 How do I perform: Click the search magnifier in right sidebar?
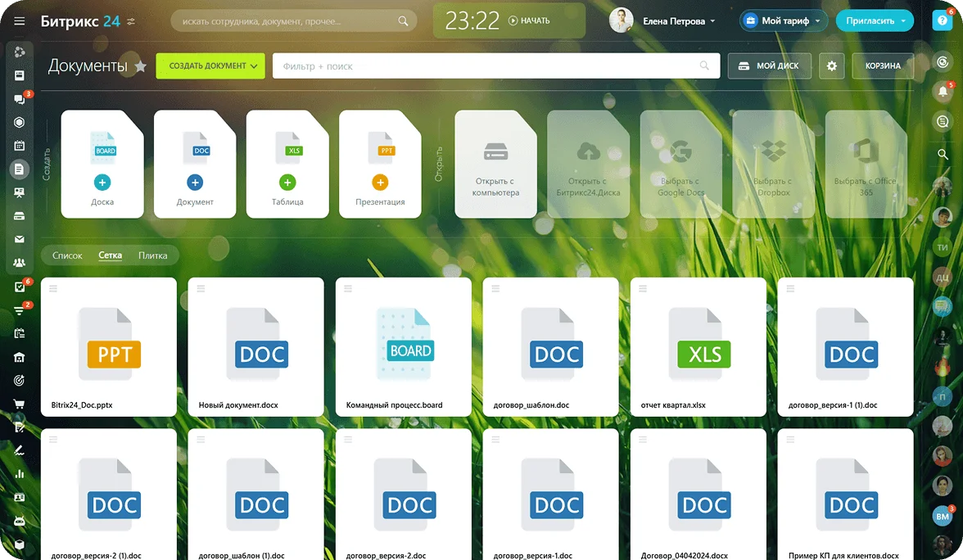[x=943, y=154]
